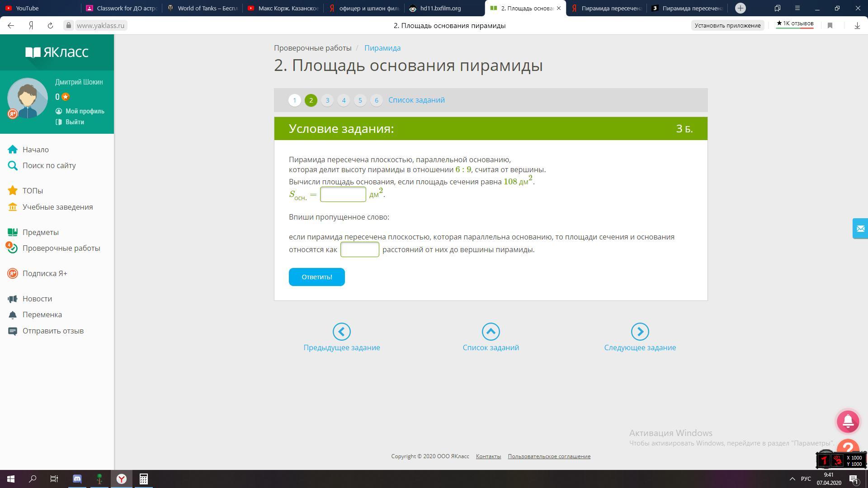
Task: Click the bell notification button
Action: pos(848,421)
